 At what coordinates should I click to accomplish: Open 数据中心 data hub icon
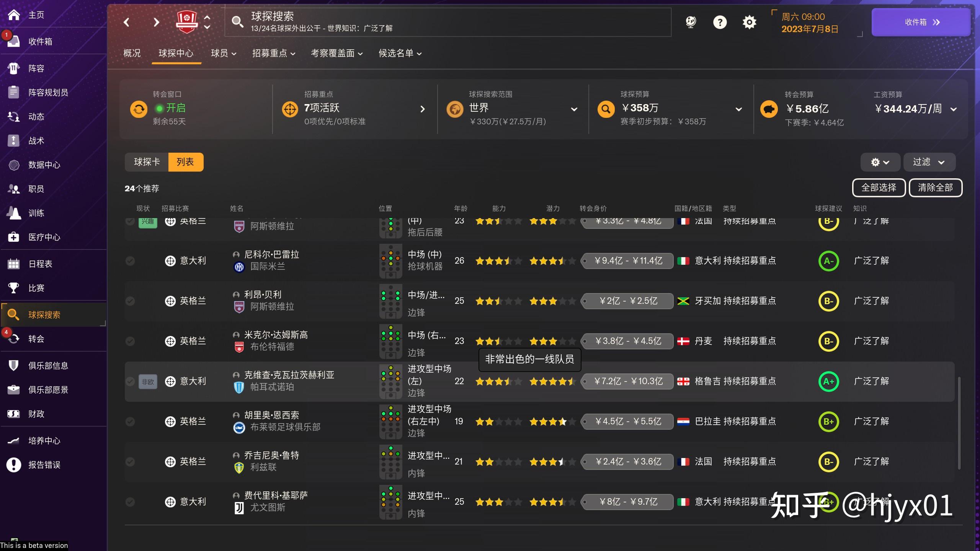[x=14, y=165]
